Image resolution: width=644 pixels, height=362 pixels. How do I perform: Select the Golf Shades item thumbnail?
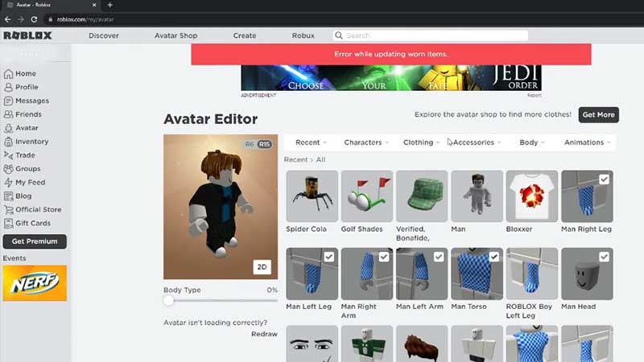(367, 196)
